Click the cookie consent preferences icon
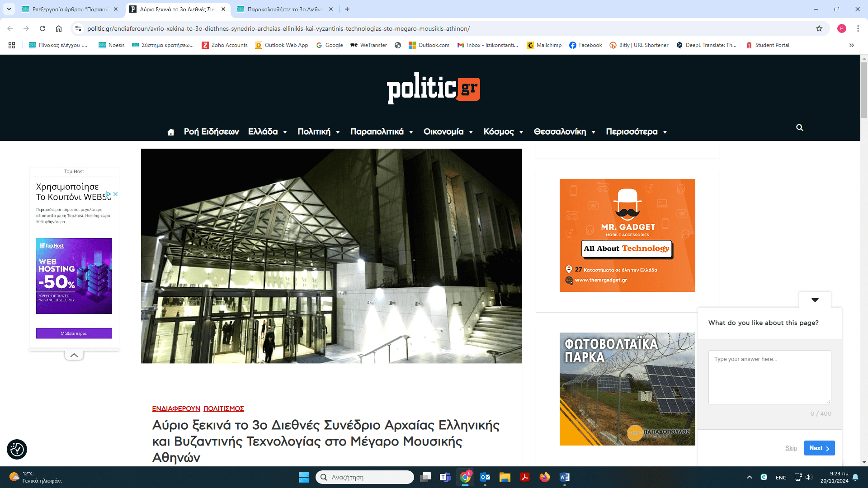 click(x=17, y=449)
